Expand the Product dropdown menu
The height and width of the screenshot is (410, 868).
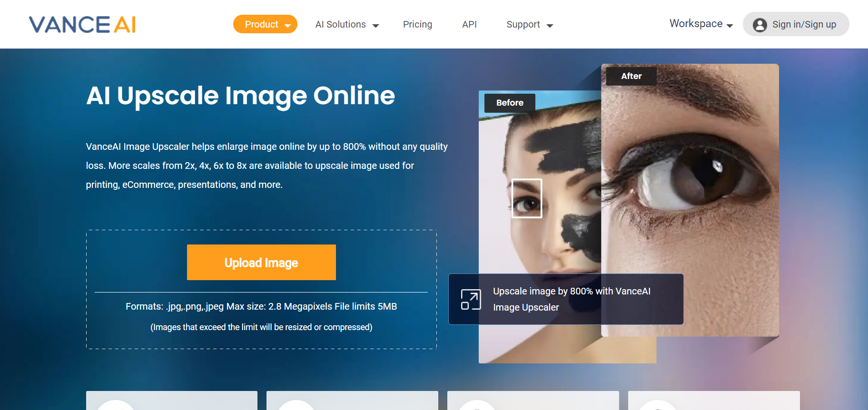click(x=265, y=24)
